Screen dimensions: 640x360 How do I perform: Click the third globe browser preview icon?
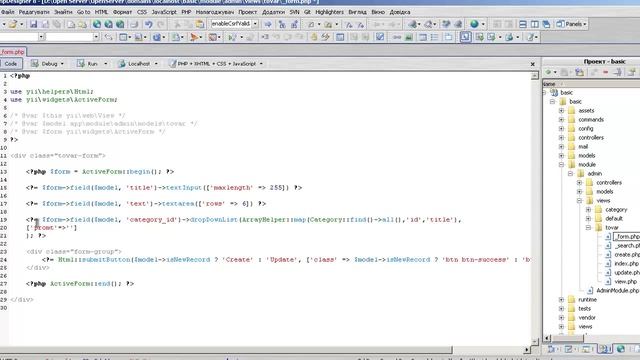coord(120,24)
